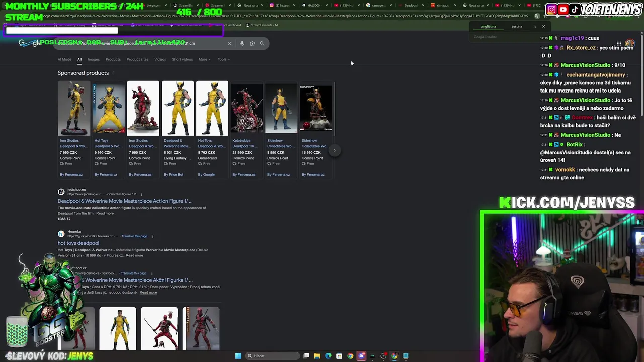Open search by image (Lens) icon
The image size is (644, 362).
(x=252, y=43)
